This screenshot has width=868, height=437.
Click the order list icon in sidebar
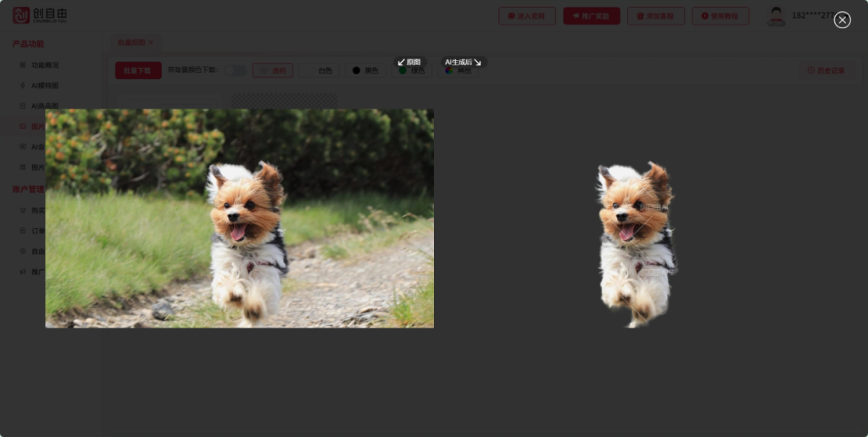(x=23, y=231)
